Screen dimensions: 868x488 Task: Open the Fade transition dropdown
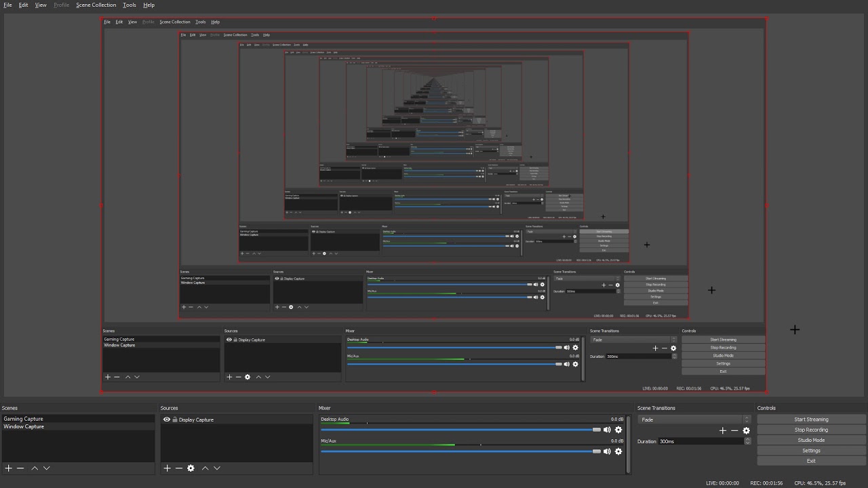pos(694,420)
